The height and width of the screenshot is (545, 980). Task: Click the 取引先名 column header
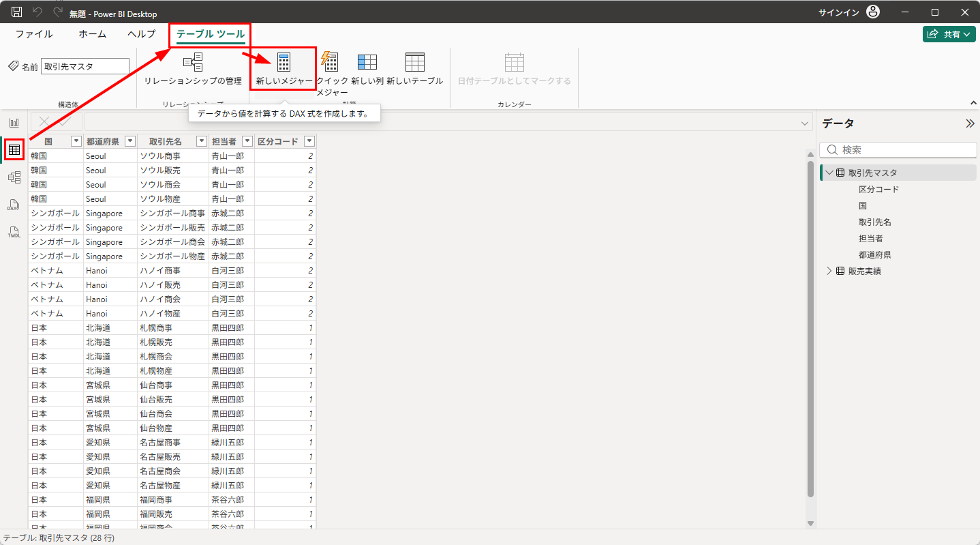(172, 141)
